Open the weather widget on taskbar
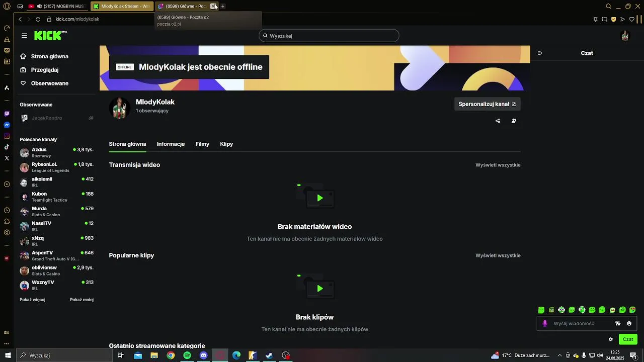This screenshot has width=644, height=362. (x=521, y=355)
